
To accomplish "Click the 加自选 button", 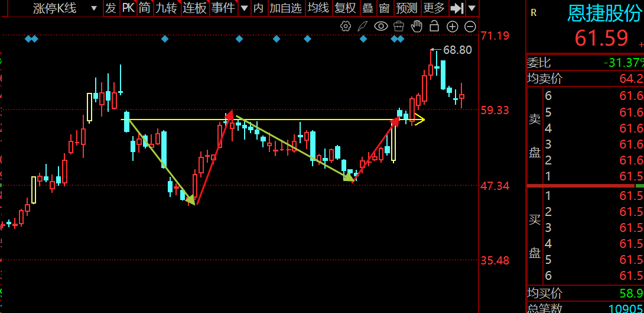I will coord(285,8).
